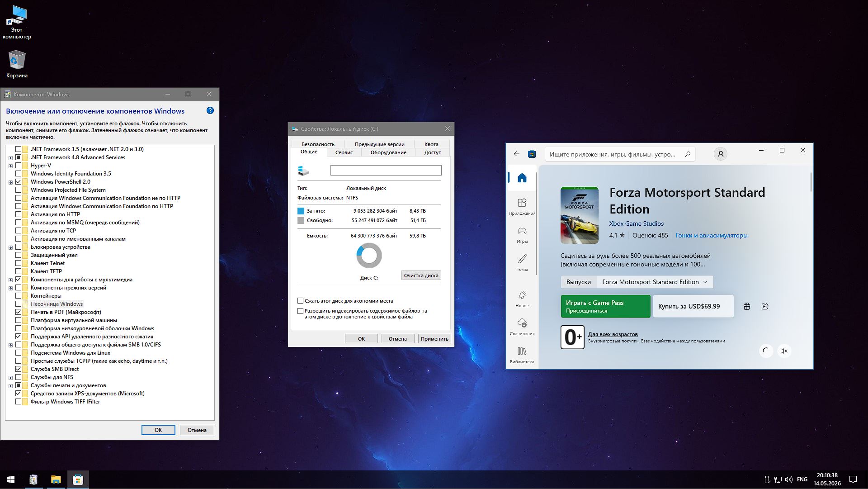The height and width of the screenshot is (489, 868).
Task: Click Применить in disk properties
Action: pyautogui.click(x=434, y=339)
